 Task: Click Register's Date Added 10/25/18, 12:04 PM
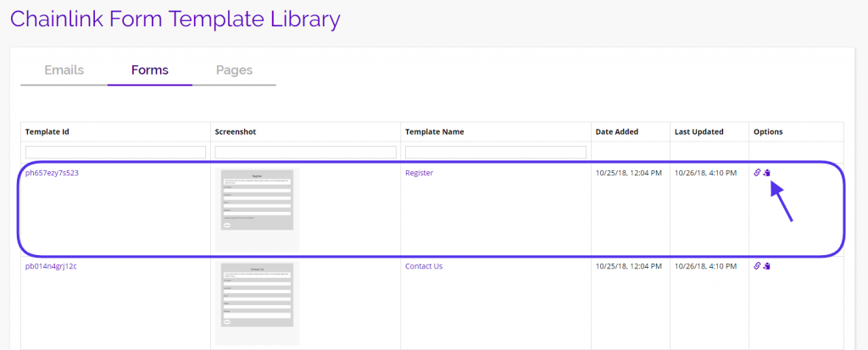click(628, 173)
